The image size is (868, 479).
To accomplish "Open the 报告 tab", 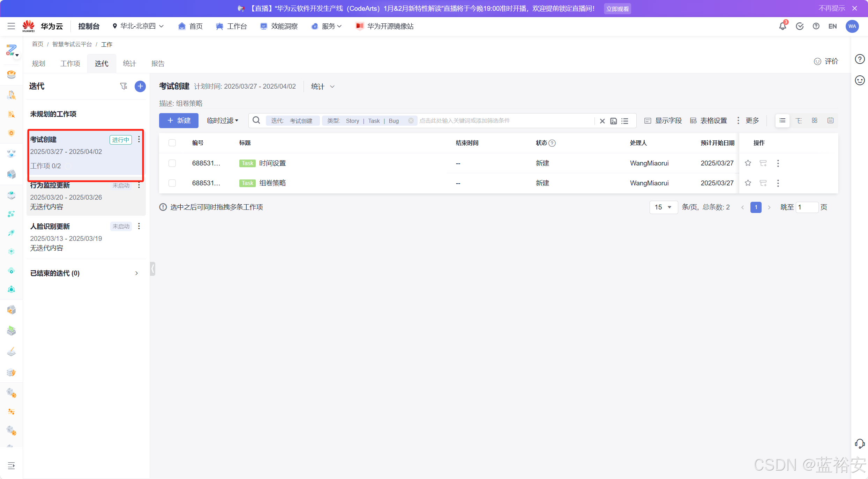I will pyautogui.click(x=158, y=64).
